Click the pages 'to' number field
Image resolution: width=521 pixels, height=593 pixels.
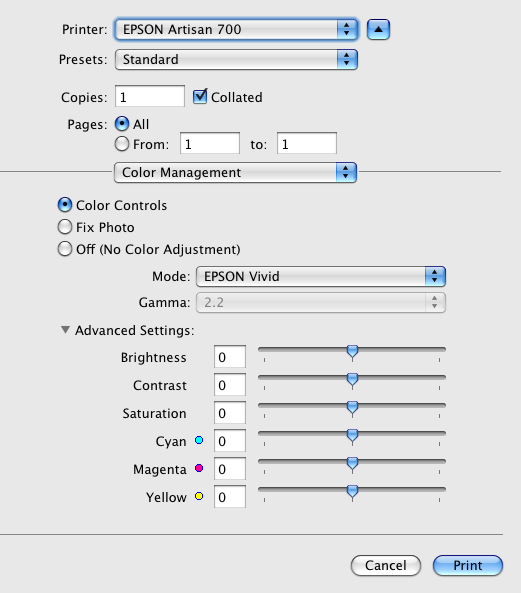click(x=307, y=143)
